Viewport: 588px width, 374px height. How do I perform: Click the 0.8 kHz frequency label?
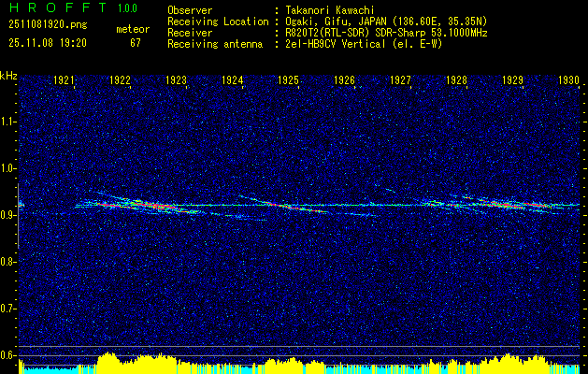pyautogui.click(x=7, y=262)
